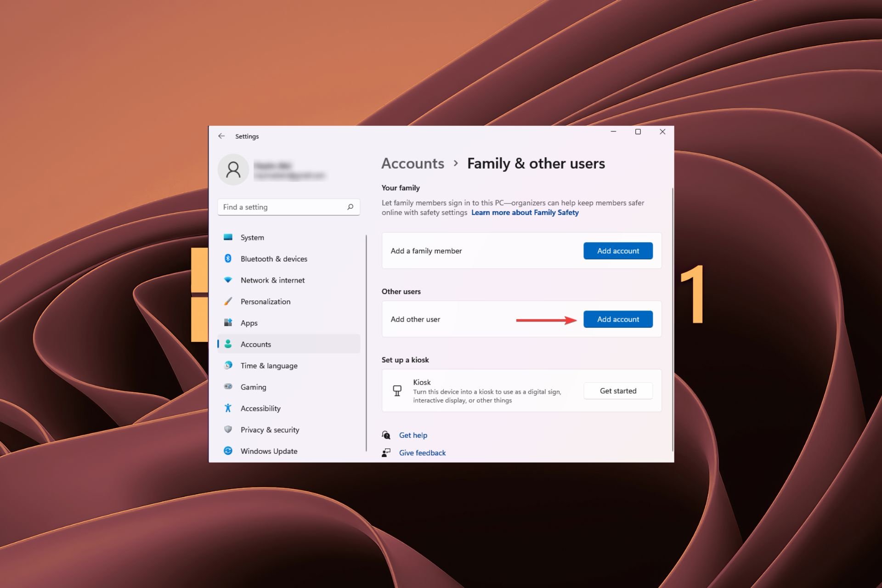Click Add account under Your family
The width and height of the screenshot is (882, 588).
[617, 251]
